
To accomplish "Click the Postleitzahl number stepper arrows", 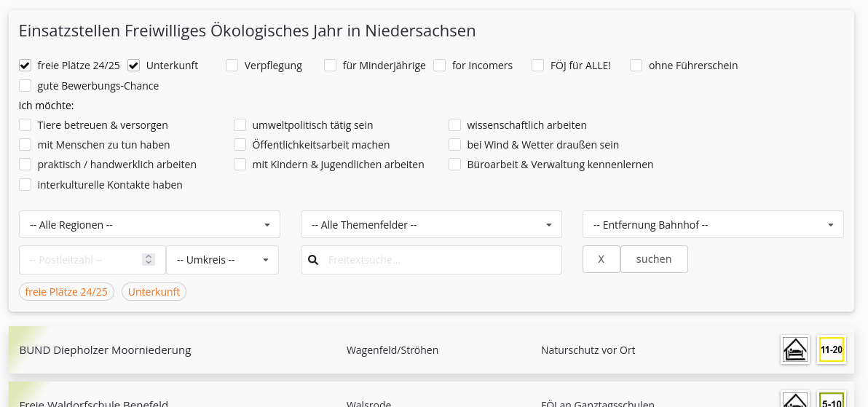I will click(x=149, y=260).
